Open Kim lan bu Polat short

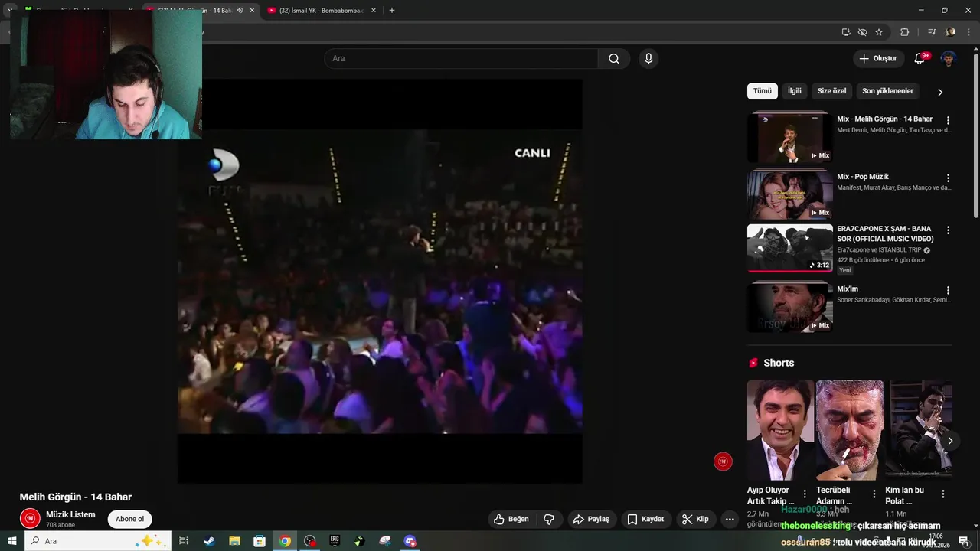(x=919, y=430)
